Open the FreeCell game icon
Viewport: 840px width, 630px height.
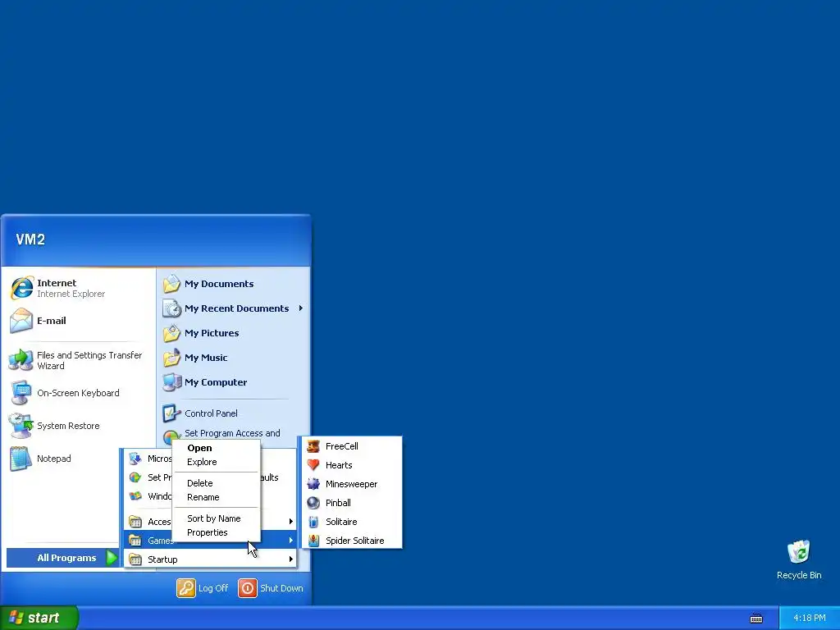313,446
